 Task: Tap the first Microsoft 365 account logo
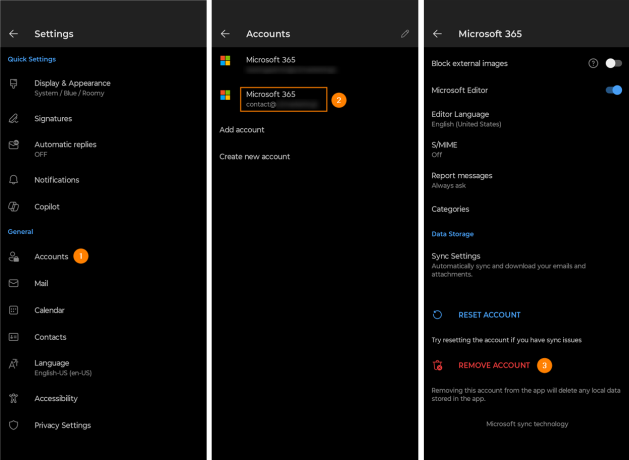point(225,61)
